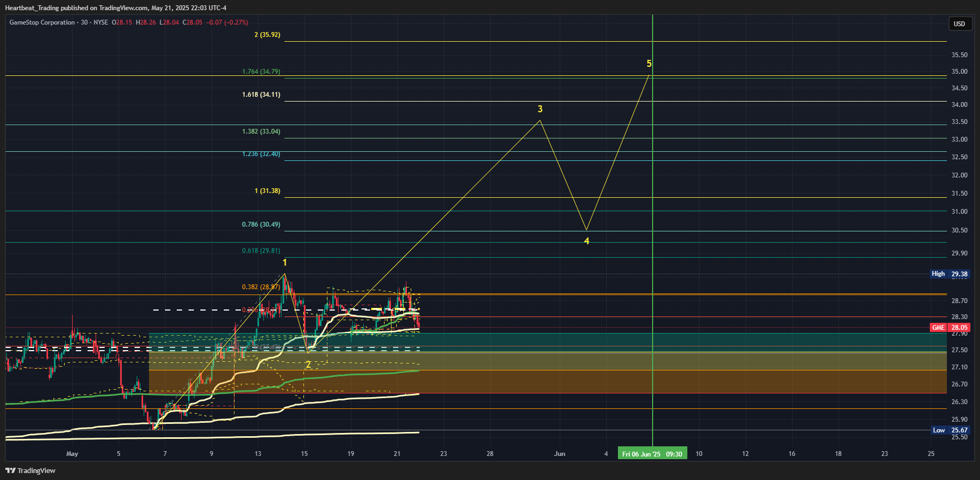Screen dimensions: 980x480
Task: Select the high value H28.26
Action: 146,22
